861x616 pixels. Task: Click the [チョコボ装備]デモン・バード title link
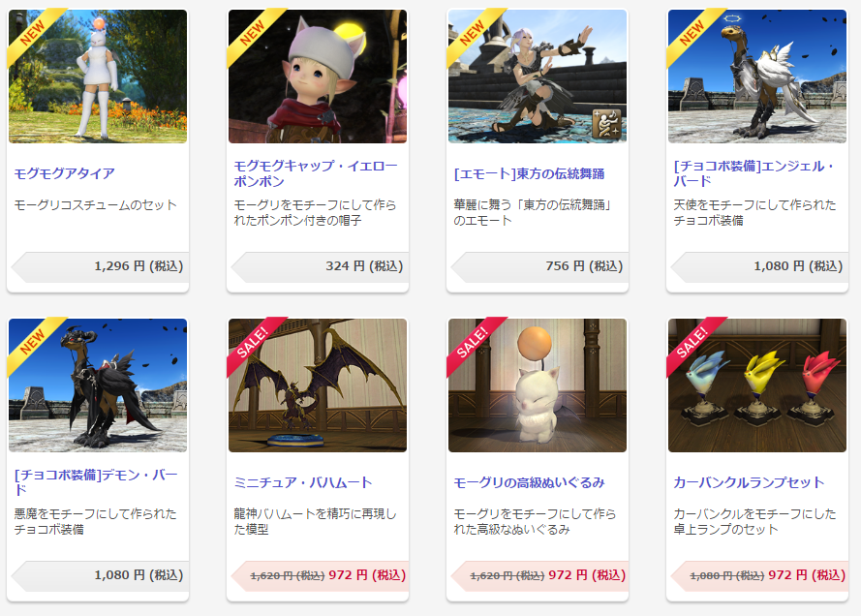coord(96,482)
